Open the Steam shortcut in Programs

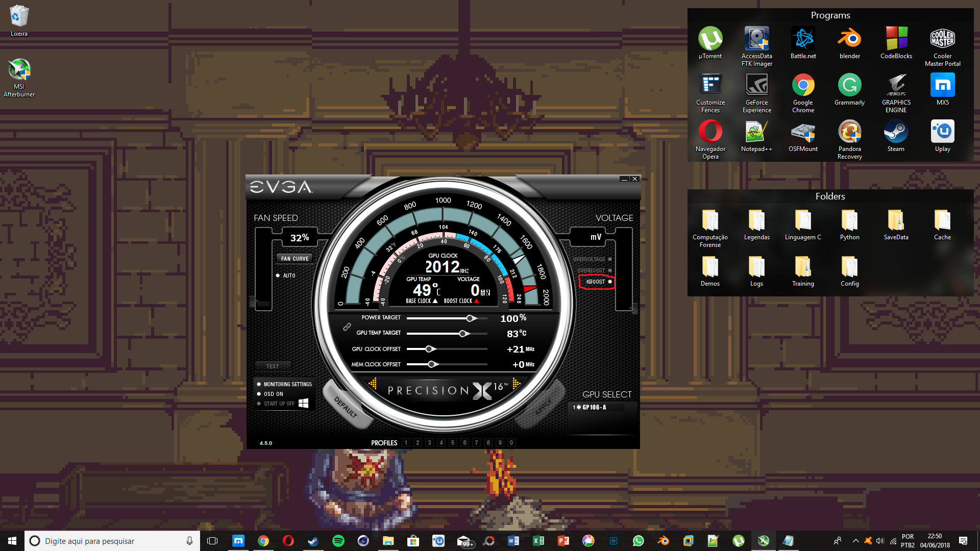[x=896, y=136]
